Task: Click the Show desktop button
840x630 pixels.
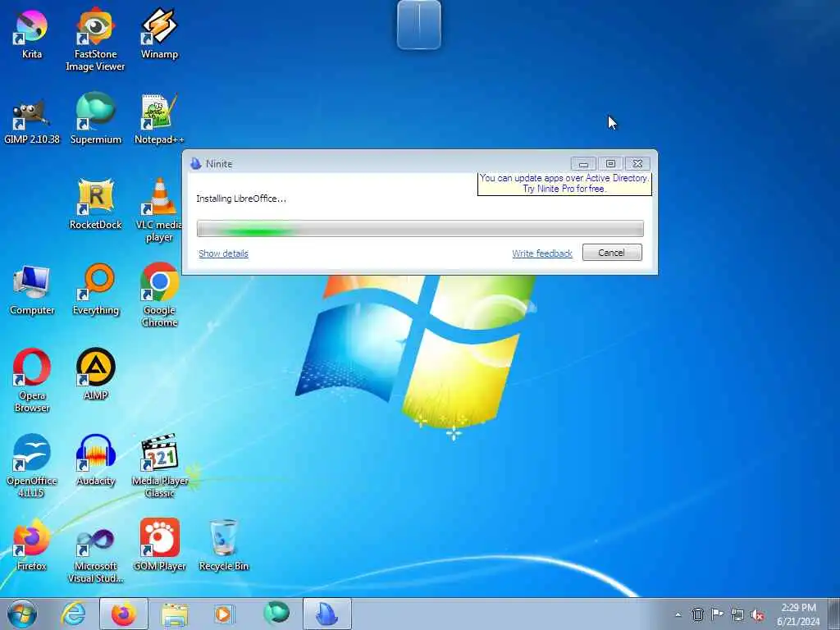Action: [834, 614]
